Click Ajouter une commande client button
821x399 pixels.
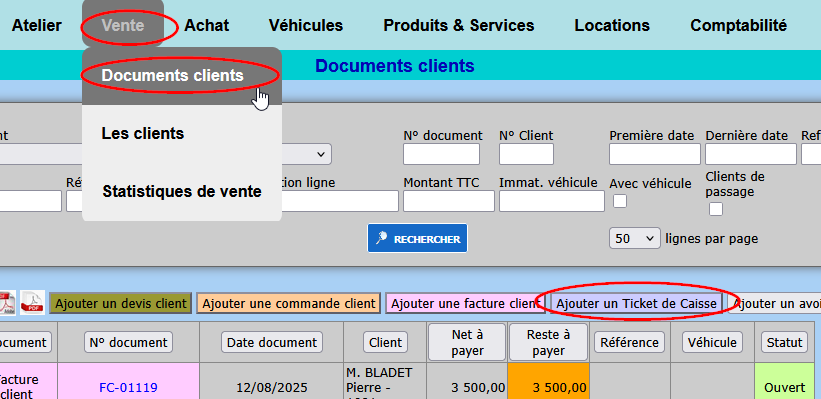(289, 303)
